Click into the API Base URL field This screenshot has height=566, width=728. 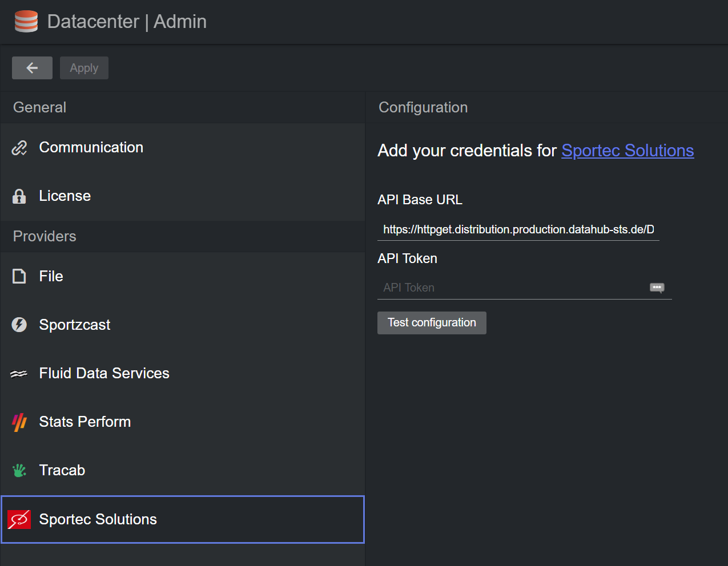click(x=518, y=229)
